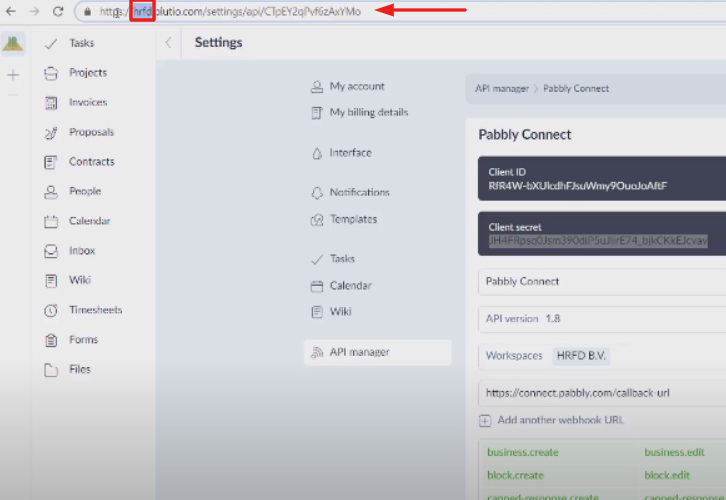Go to the People page
Viewport: 726px width, 500px height.
(85, 191)
